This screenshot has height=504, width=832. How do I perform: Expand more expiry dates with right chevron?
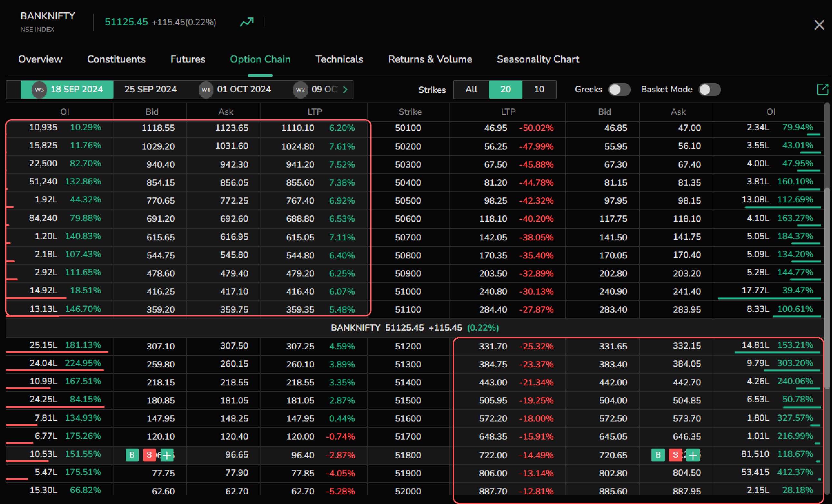(345, 89)
